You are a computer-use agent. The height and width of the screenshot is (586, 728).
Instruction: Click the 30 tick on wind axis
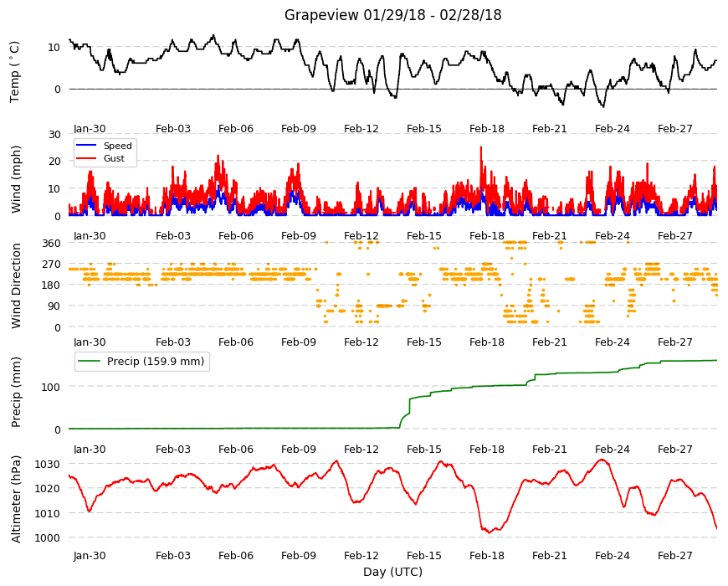(54, 135)
